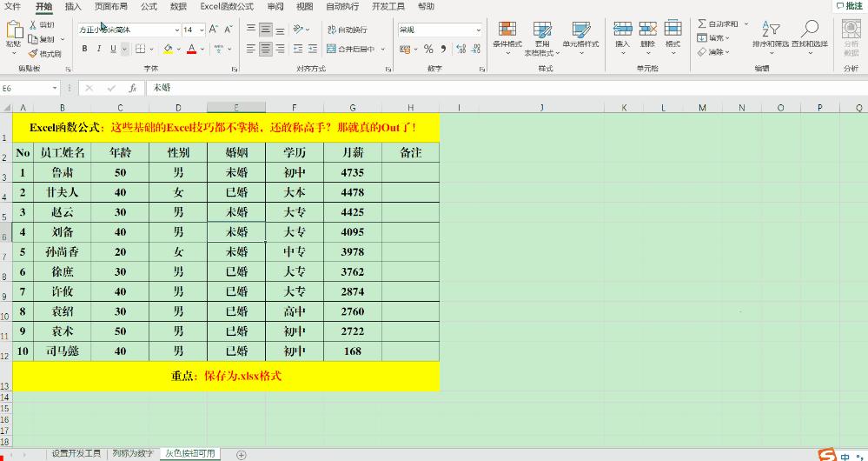Apply cell borders icon
Image resolution: width=868 pixels, height=461 pixels.
tap(140, 49)
